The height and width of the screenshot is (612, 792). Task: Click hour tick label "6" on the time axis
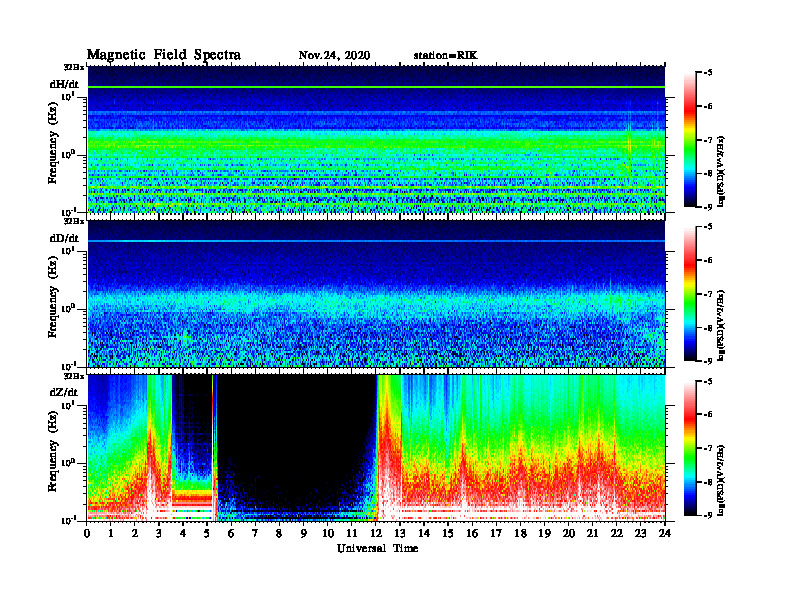tap(231, 533)
